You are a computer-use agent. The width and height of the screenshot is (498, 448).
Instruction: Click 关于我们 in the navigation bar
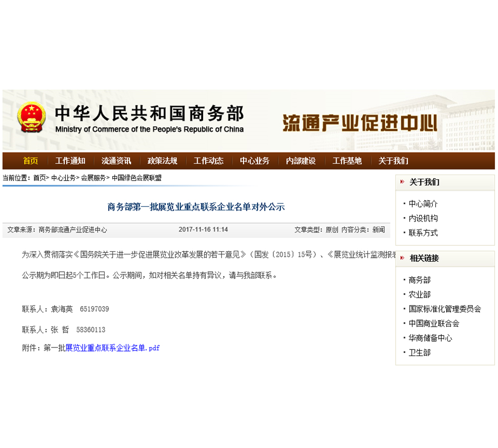[393, 161]
